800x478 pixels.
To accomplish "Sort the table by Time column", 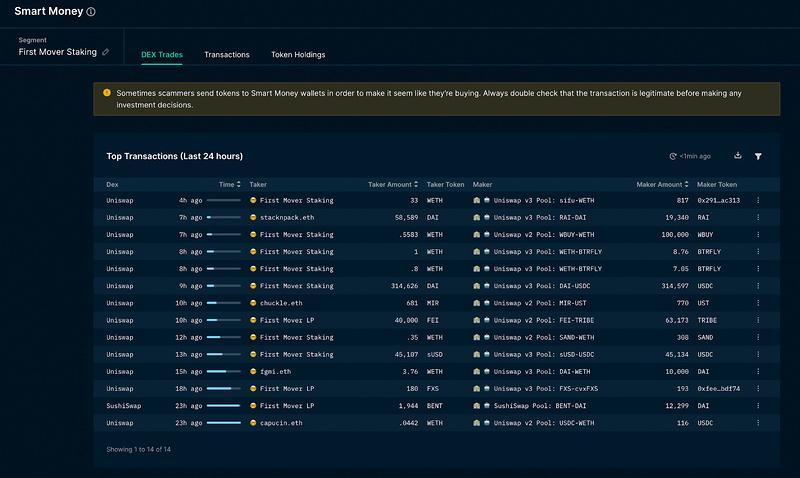I will click(x=230, y=185).
